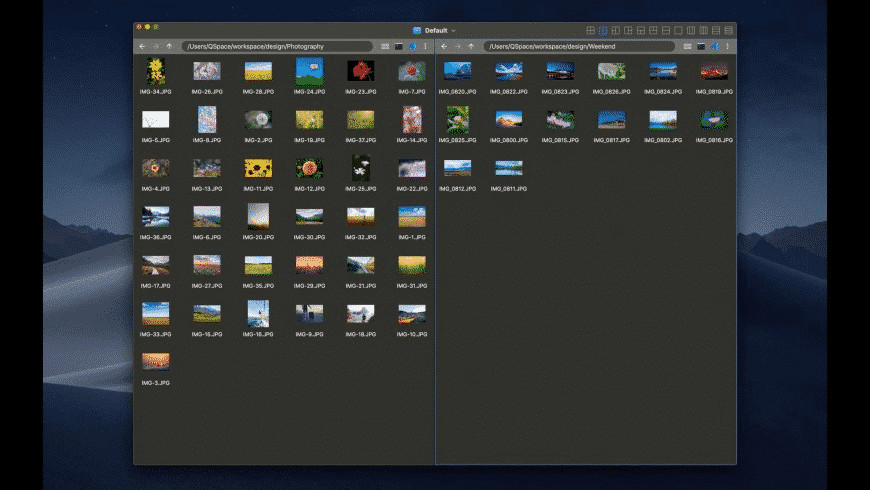Screen dimensions: 870x490
Task: Click the Photography path field
Action: click(277, 47)
